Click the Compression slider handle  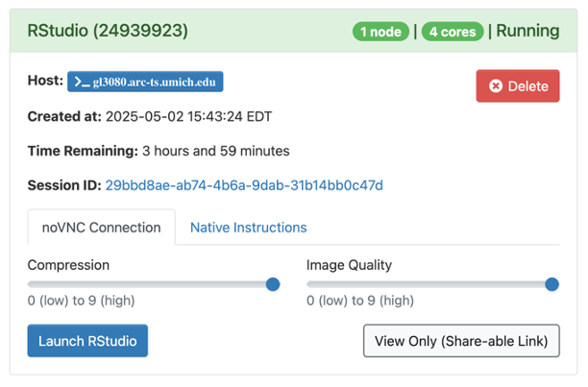click(x=272, y=284)
